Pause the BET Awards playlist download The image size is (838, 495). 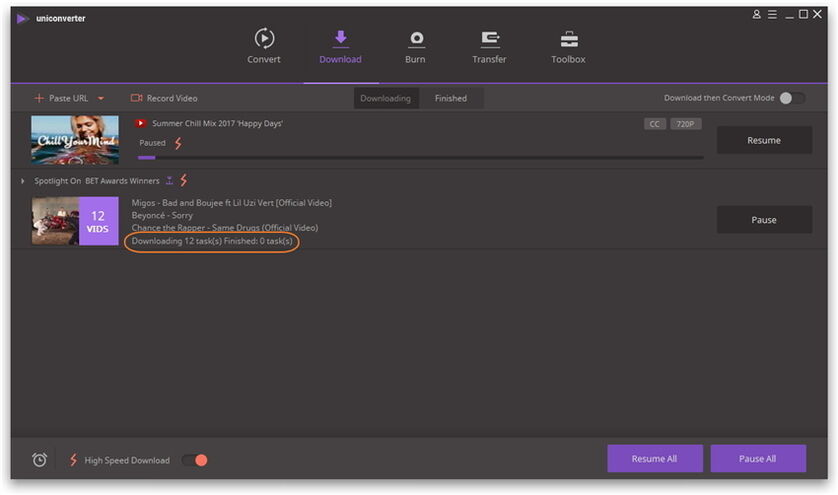pyautogui.click(x=764, y=220)
